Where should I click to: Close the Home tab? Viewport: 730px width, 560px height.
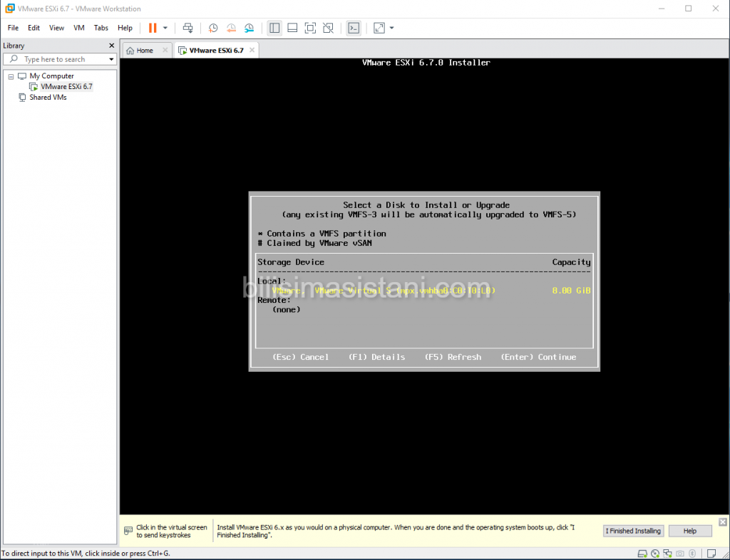165,51
